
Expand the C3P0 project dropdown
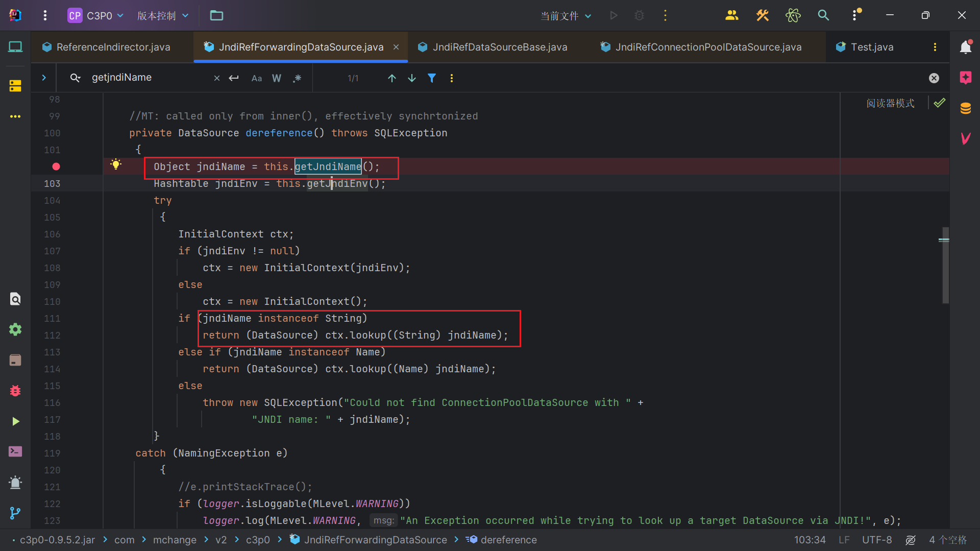point(96,15)
